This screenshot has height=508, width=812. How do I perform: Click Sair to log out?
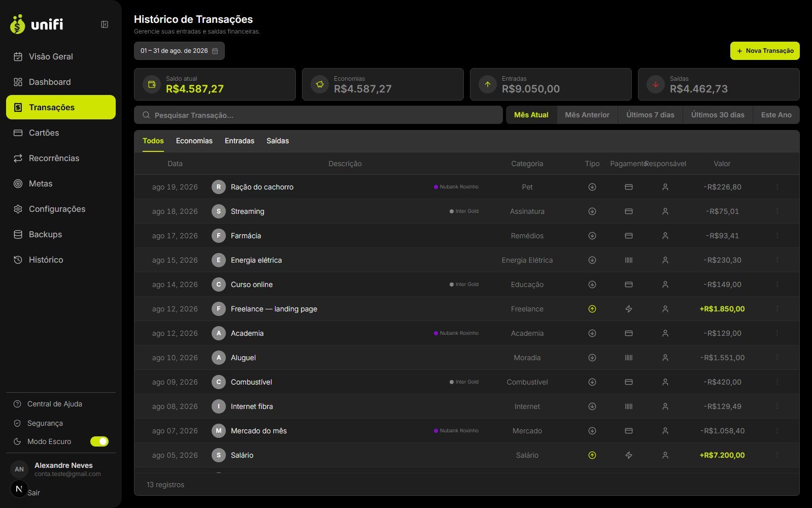click(x=33, y=493)
